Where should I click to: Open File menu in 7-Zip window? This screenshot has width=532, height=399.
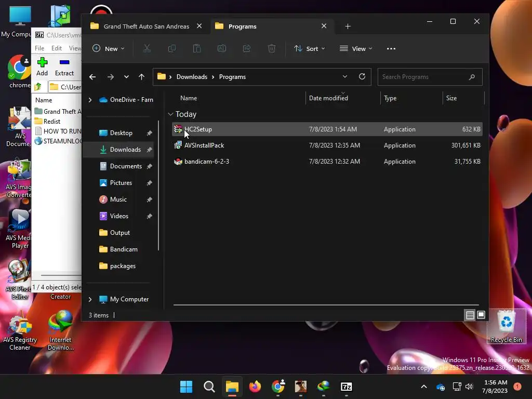click(x=39, y=48)
